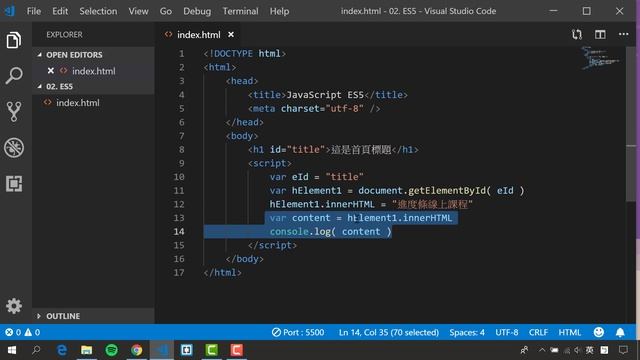Screen dimensions: 640x360
Task: Open the Source Control view
Action: pos(14,111)
